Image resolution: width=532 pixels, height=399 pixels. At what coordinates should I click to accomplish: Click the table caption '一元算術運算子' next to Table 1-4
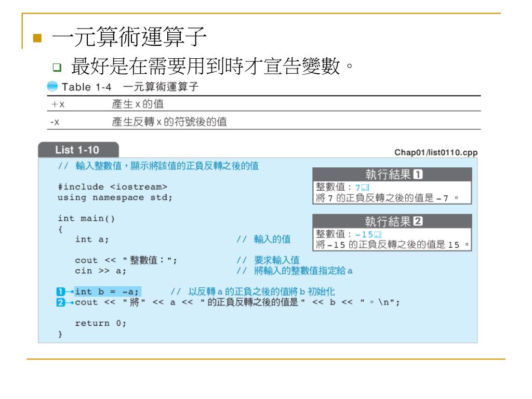pyautogui.click(x=161, y=87)
